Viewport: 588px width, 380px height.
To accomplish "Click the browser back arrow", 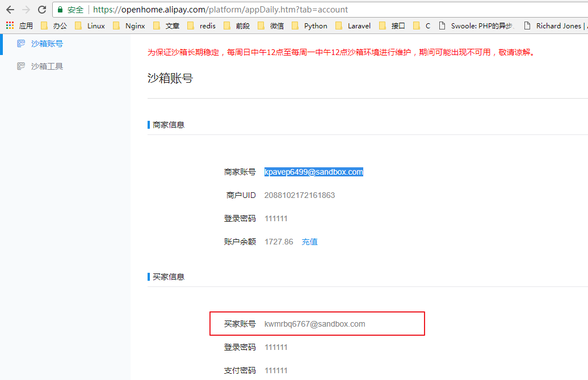I will point(10,10).
